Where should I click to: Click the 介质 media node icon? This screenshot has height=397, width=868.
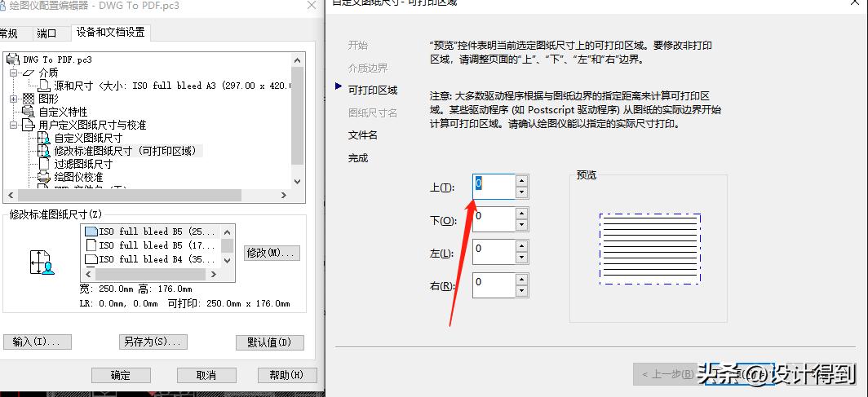click(x=28, y=73)
